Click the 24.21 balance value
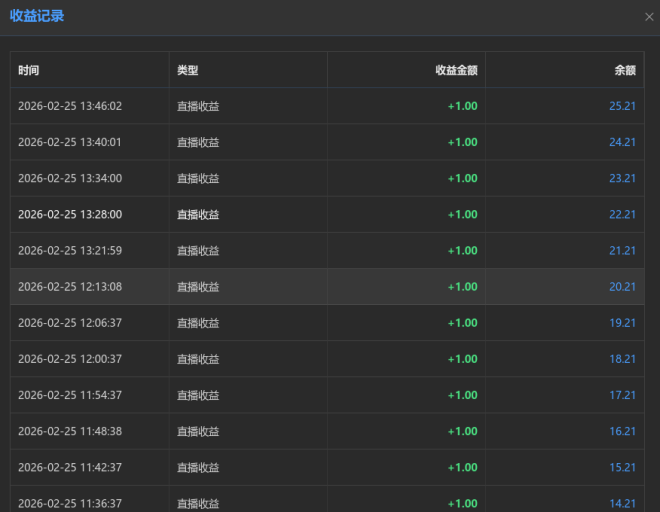This screenshot has width=660, height=512. (622, 142)
